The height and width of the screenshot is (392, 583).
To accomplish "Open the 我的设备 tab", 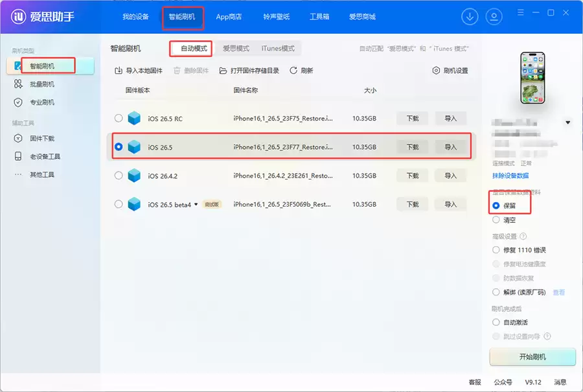I will 135,17.
